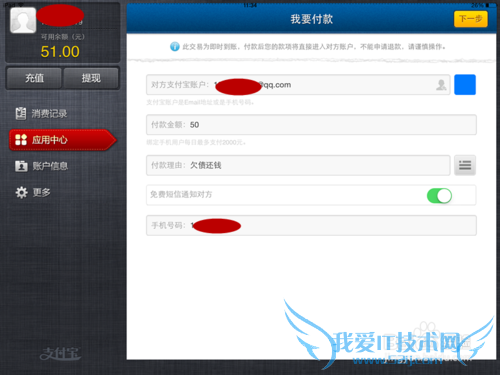The height and width of the screenshot is (375, 500).
Task: Tap the 下一步 button
Action: [471, 19]
